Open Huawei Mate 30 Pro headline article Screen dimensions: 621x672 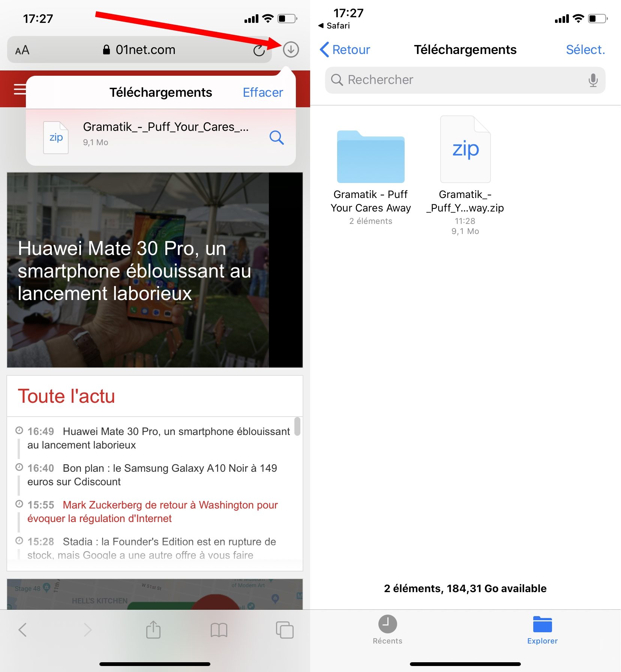point(155,270)
